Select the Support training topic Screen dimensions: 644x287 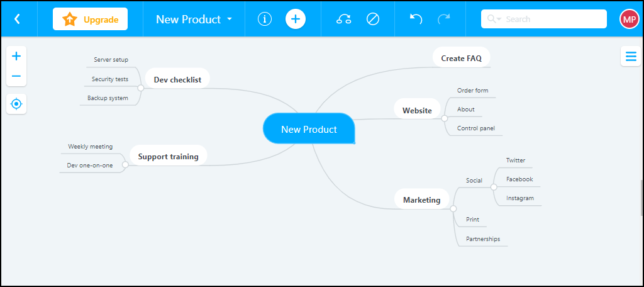[x=169, y=156]
